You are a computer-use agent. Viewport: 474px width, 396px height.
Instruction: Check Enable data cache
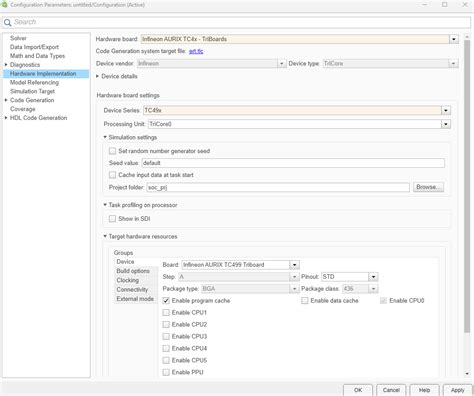click(x=304, y=301)
